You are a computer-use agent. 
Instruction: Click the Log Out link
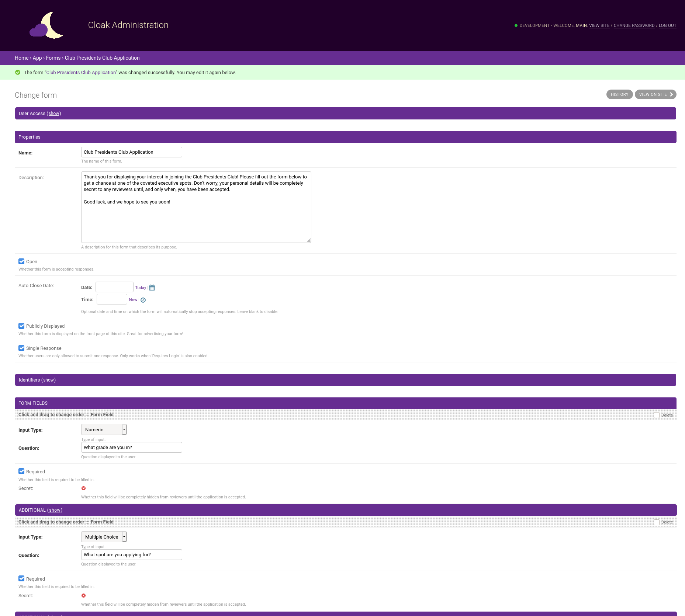coord(668,25)
